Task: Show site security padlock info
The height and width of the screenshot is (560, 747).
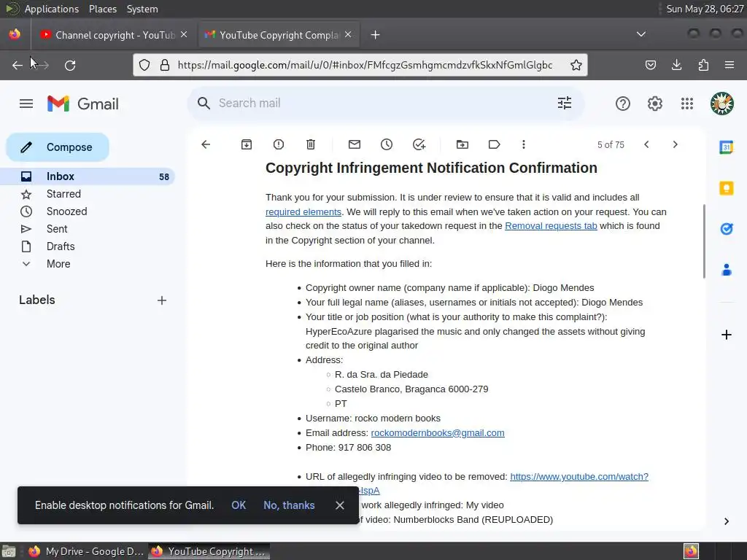Action: click(165, 65)
